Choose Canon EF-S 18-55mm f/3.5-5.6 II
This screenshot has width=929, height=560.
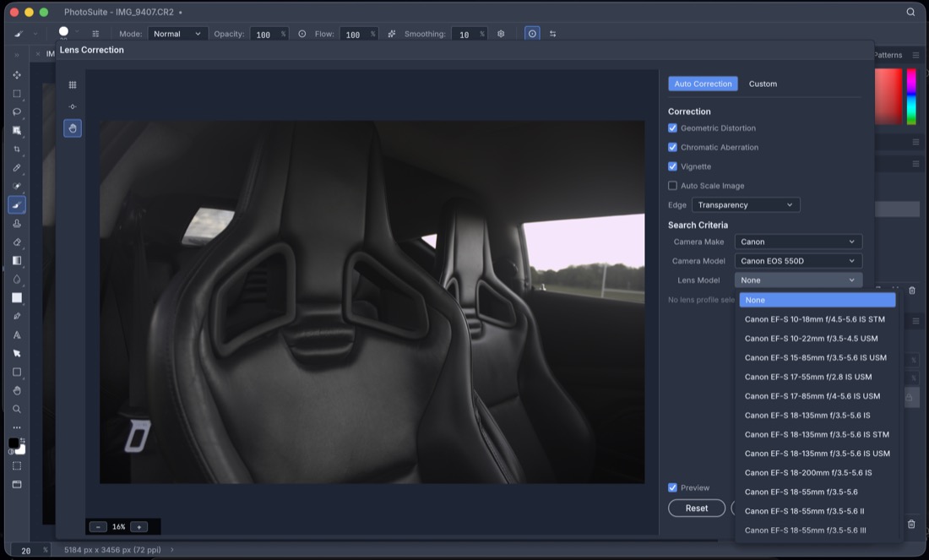point(817,511)
